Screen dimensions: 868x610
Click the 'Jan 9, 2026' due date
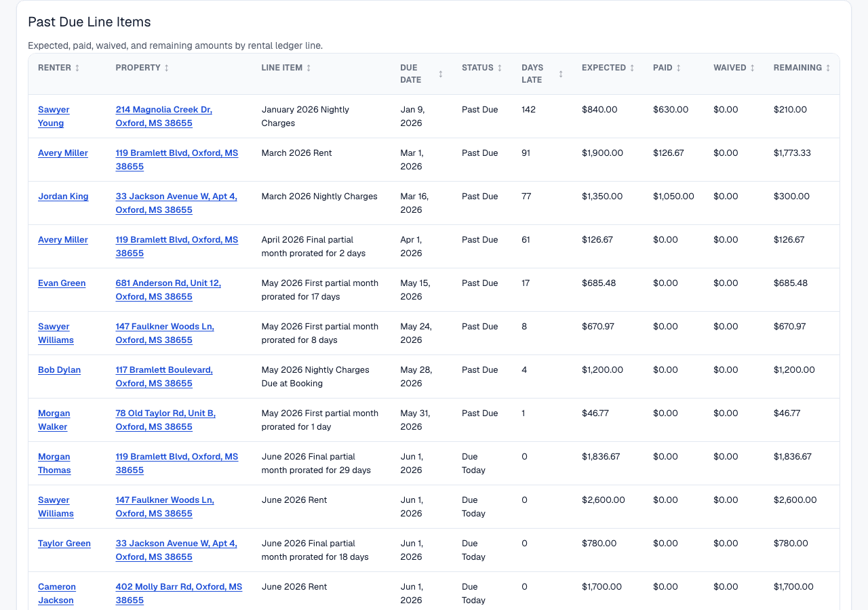click(412, 116)
